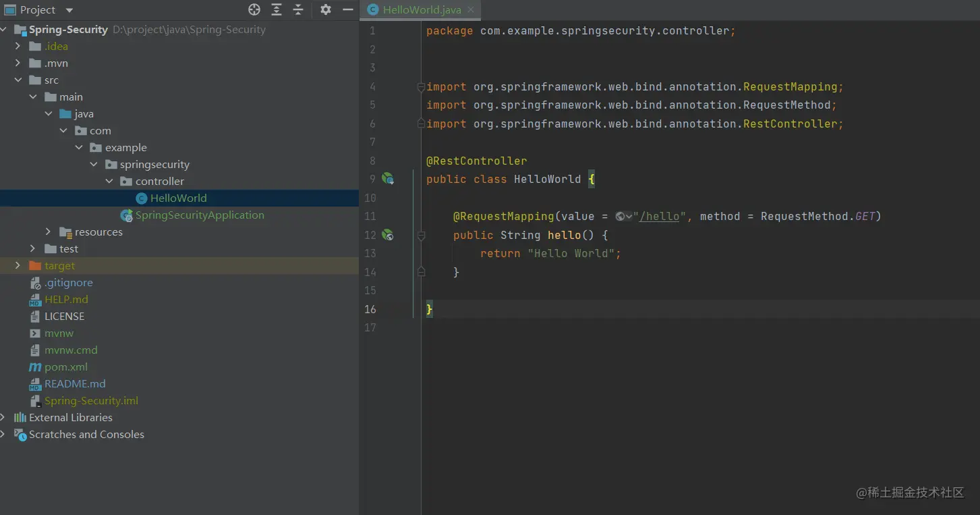Fold the hello() method at line 12
The image size is (980, 515).
tap(421, 236)
